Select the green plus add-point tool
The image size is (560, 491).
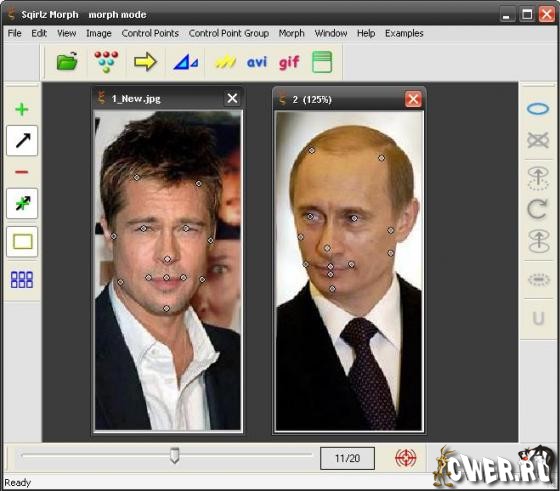click(x=22, y=109)
